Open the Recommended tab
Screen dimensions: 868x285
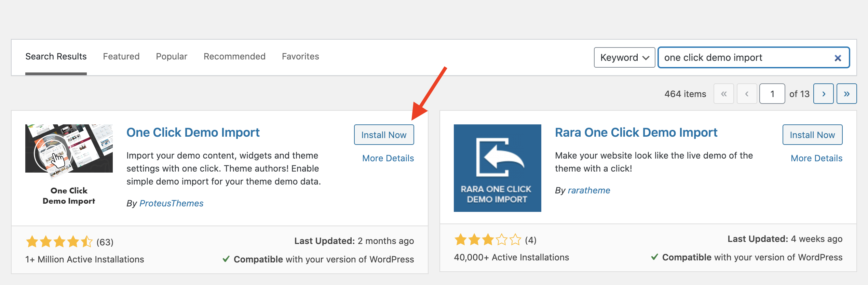[234, 56]
